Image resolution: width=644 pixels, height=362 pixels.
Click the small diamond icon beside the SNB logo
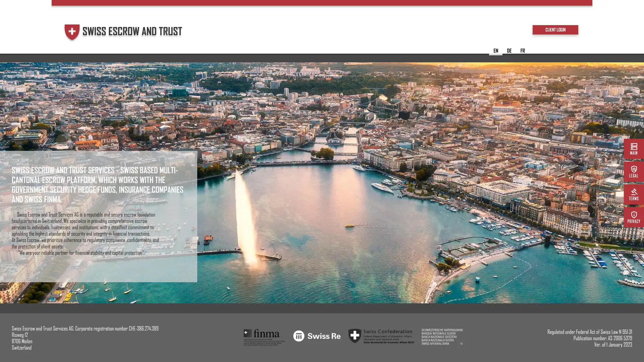(461, 344)
